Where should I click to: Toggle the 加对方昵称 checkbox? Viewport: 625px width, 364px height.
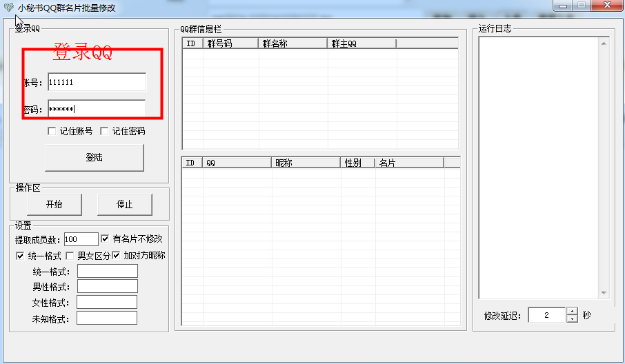(x=116, y=255)
